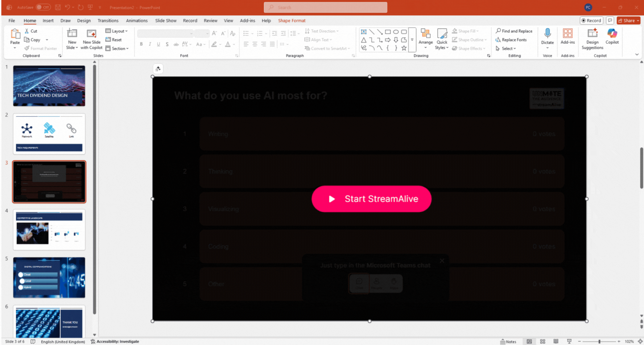Toggle Normal view in status bar
The image size is (644, 345).
[x=529, y=341]
